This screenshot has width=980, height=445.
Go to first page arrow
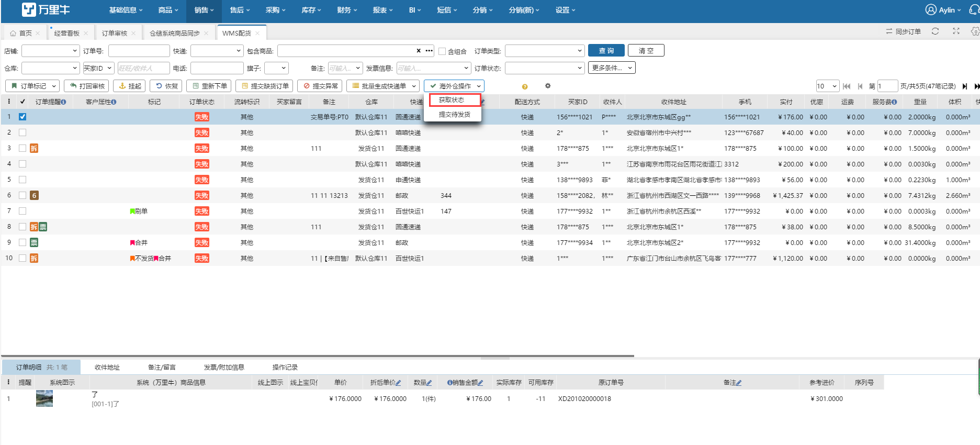coord(847,86)
